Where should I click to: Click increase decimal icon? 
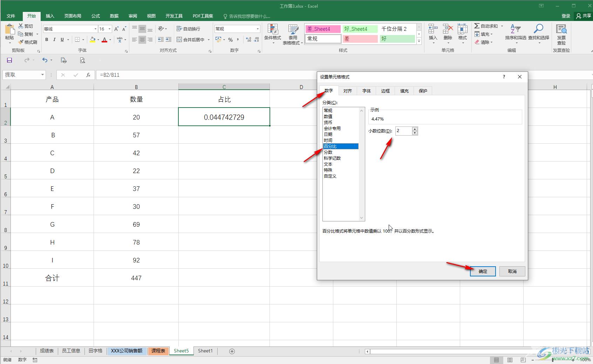point(248,40)
